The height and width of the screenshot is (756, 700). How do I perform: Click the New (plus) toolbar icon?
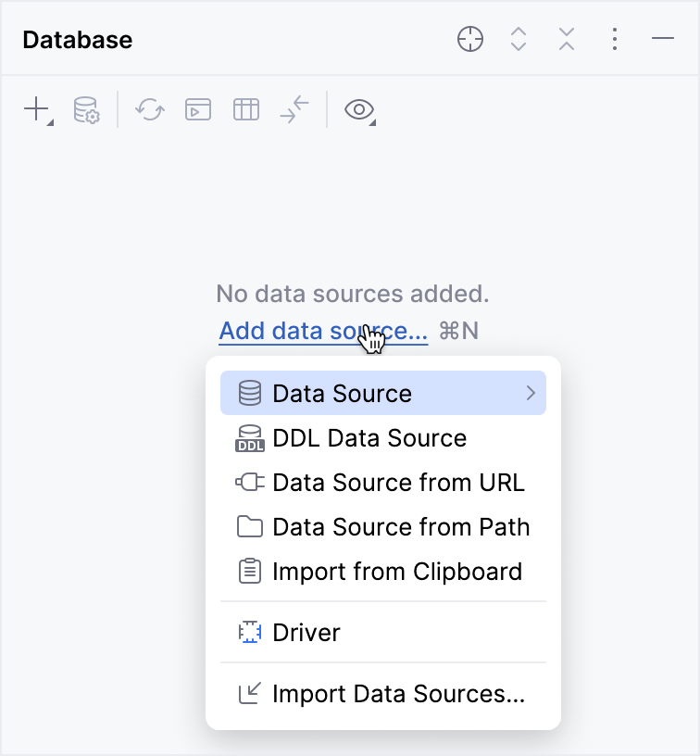[36, 110]
